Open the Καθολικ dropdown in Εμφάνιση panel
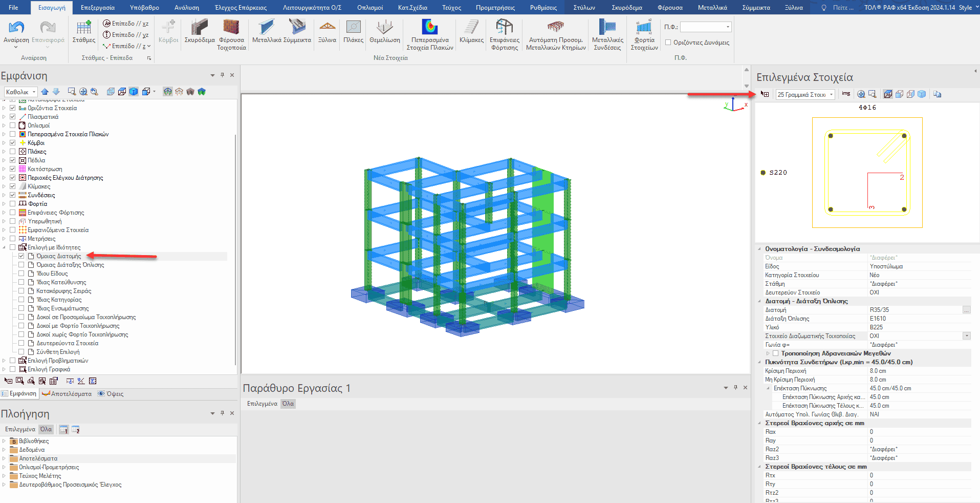The height and width of the screenshot is (503, 980). (21, 92)
